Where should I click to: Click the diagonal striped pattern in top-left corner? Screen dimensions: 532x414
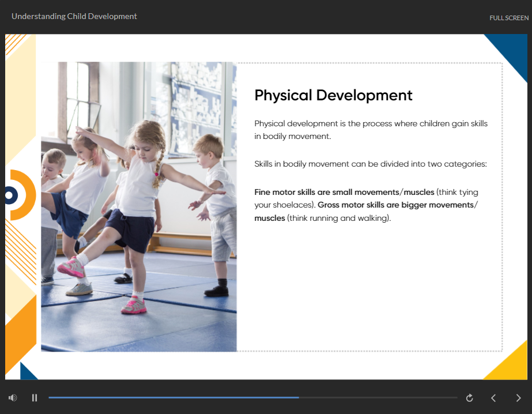[x=15, y=44]
